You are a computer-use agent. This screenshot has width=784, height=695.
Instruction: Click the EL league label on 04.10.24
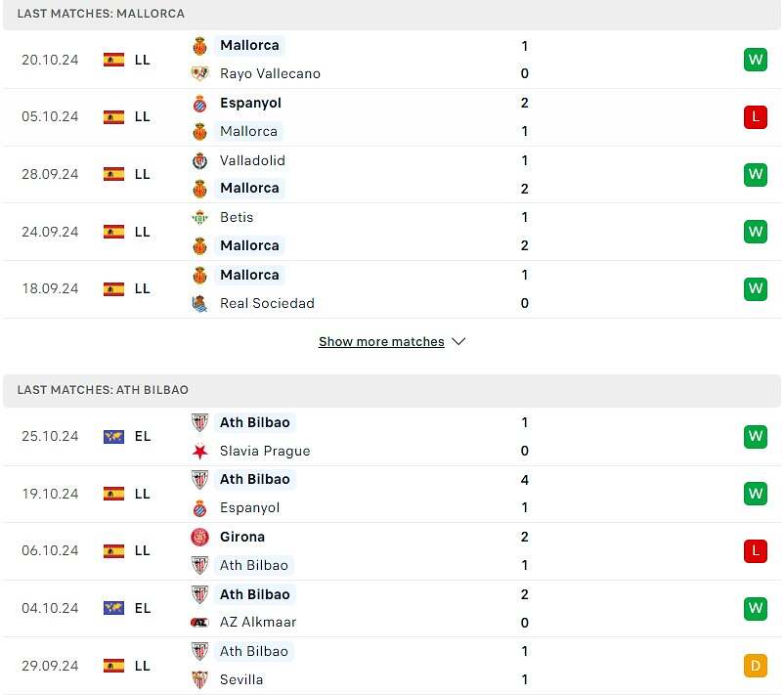click(143, 608)
